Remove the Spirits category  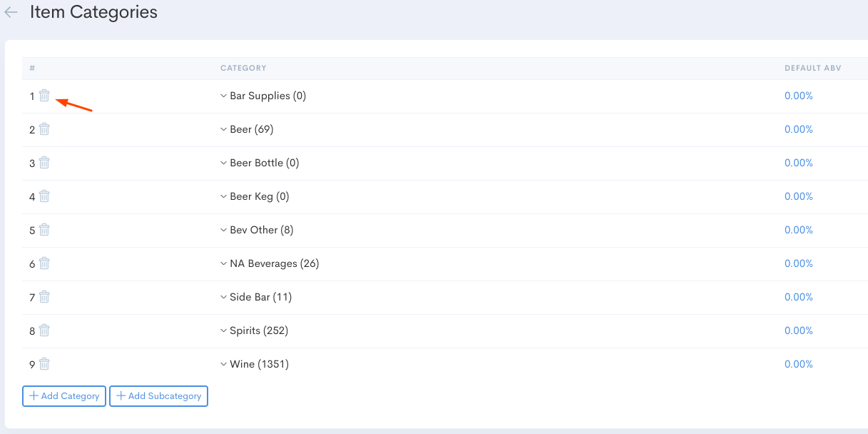coord(44,330)
